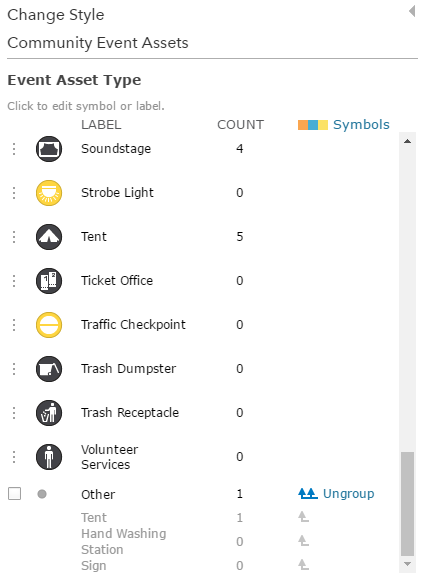Edit the Ticket Office symbol
The width and height of the screenshot is (424, 587).
point(49,281)
